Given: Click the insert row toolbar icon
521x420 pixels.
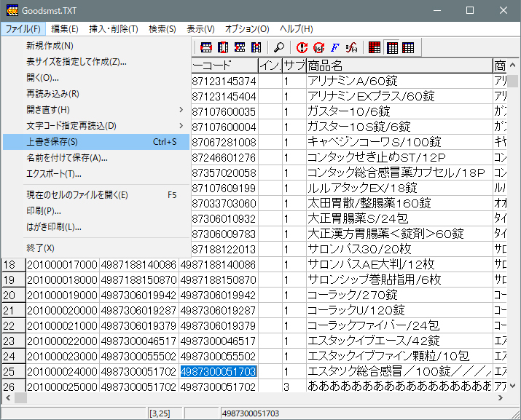Looking at the screenshot, I should 206,48.
